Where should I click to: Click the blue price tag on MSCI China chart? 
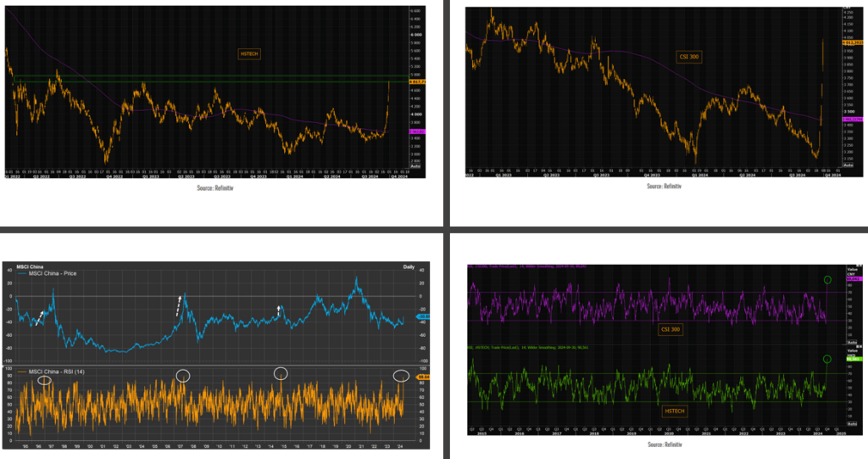[423, 316]
